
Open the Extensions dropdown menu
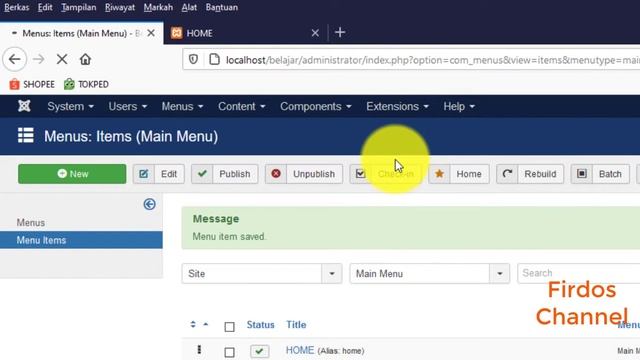tap(397, 107)
